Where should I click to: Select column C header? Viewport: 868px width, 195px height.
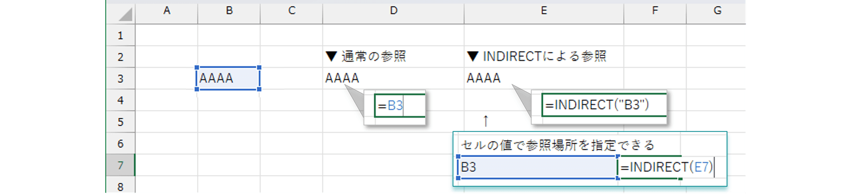coord(292,11)
